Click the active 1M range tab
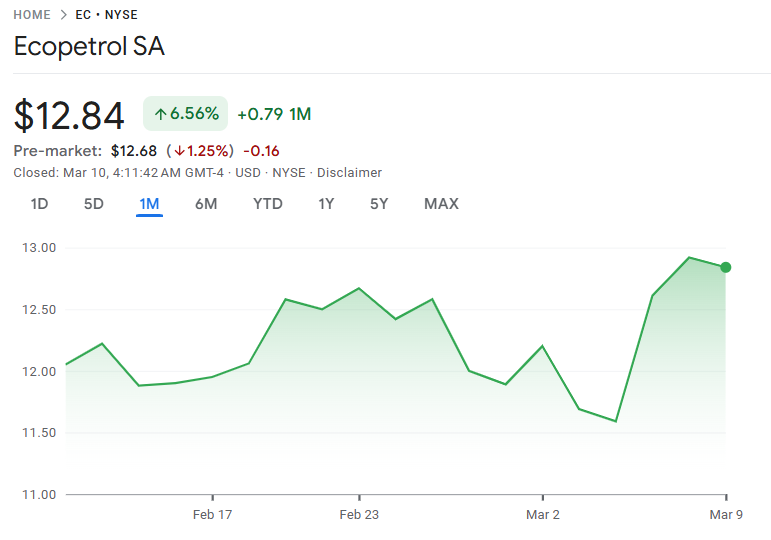The width and height of the screenshot is (771, 540). tap(149, 204)
